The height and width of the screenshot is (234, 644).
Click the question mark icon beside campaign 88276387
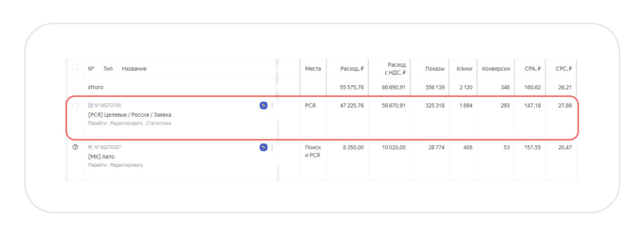(75, 147)
